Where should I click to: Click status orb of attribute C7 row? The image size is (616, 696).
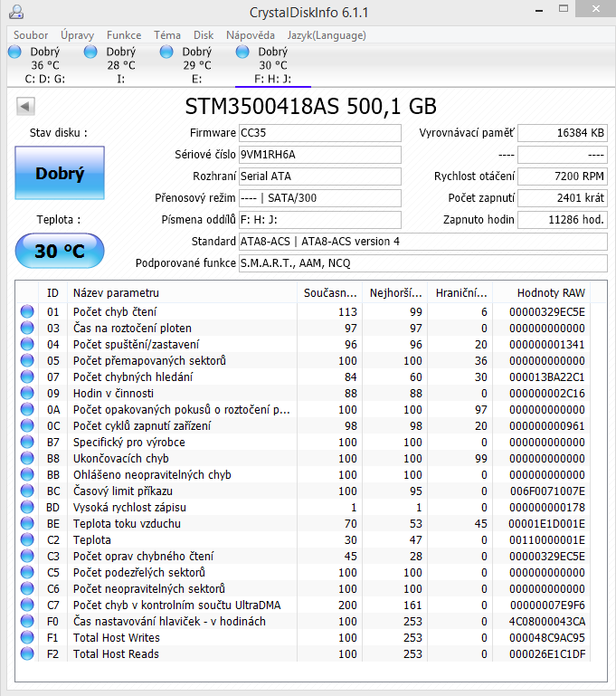pyautogui.click(x=27, y=605)
